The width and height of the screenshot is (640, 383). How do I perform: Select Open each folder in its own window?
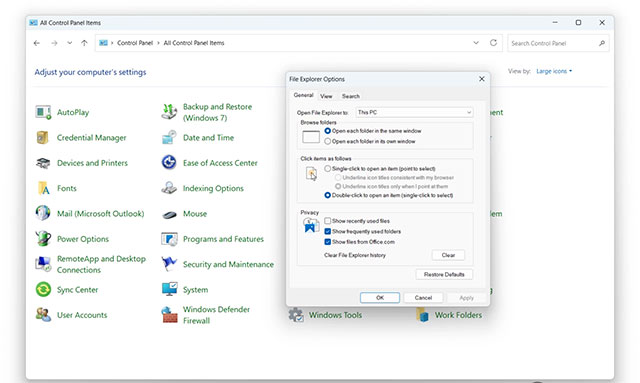point(327,141)
